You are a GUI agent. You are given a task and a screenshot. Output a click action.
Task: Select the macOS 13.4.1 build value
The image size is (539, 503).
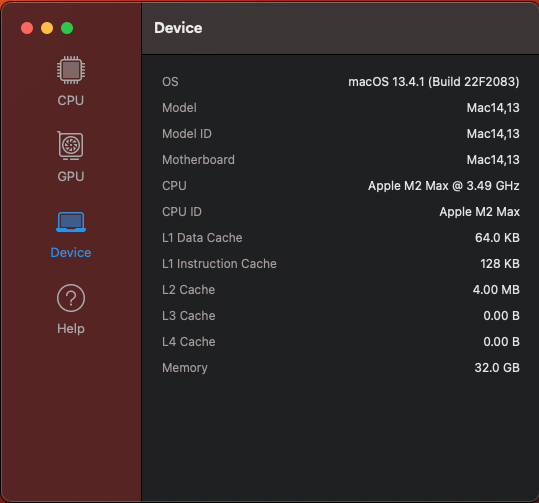[x=434, y=82]
